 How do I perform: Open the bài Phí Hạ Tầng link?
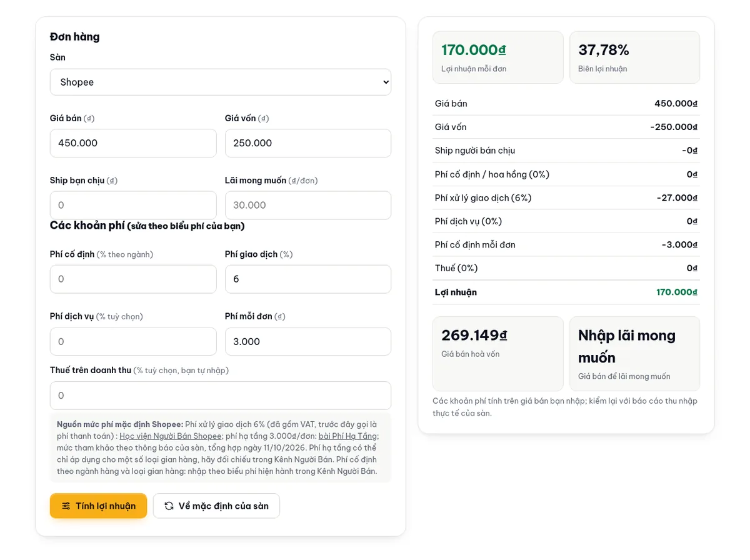coord(347,436)
